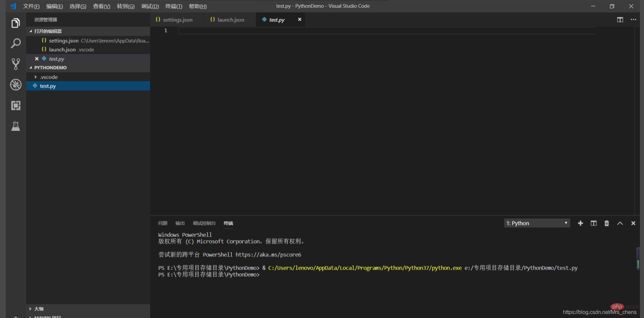This screenshot has height=318, width=644.
Task: Switch to the 问题 problems panel tab
Action: [163, 223]
